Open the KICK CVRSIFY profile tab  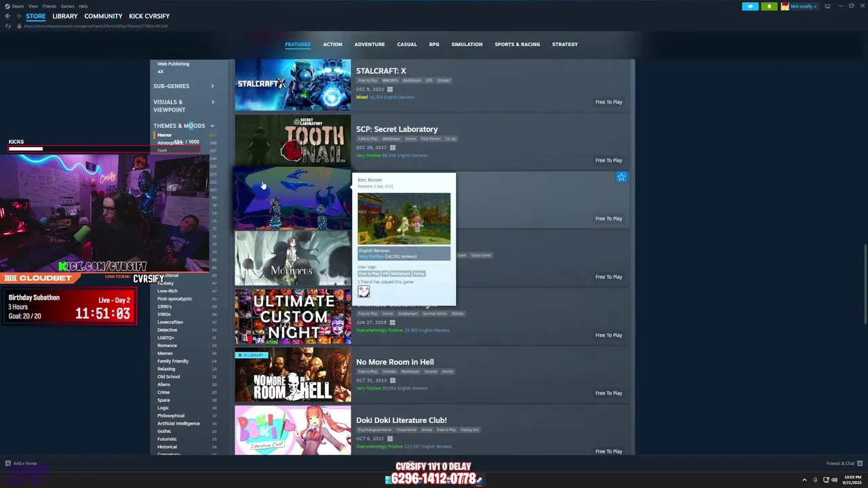pyautogui.click(x=149, y=16)
